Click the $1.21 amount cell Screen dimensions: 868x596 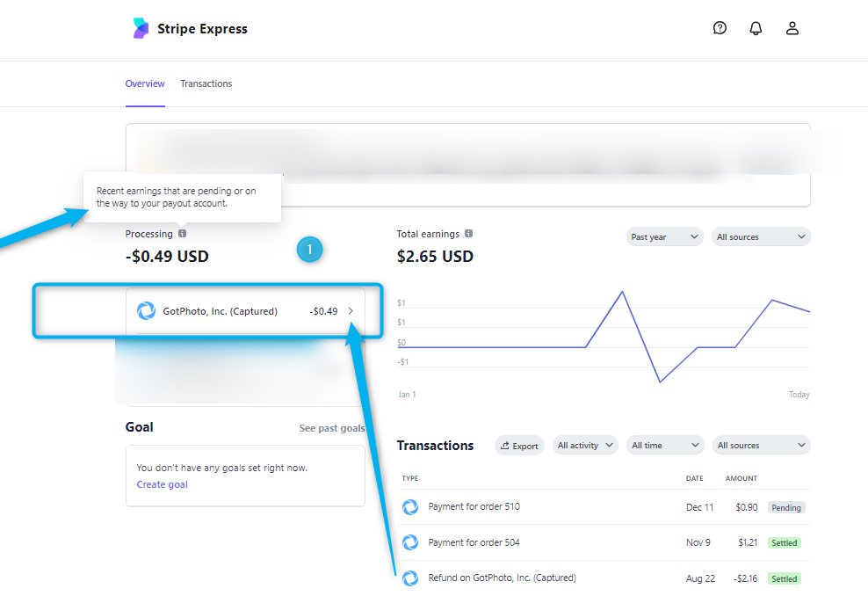point(748,542)
